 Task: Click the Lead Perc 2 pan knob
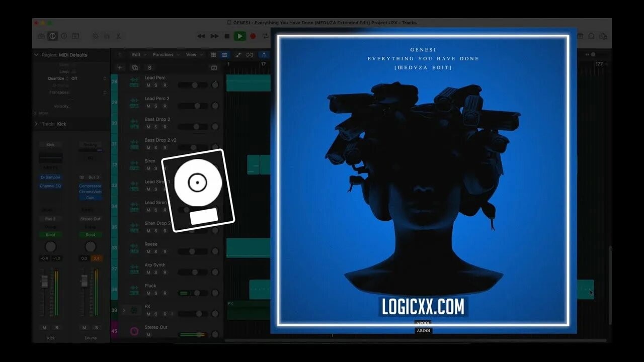(x=215, y=106)
